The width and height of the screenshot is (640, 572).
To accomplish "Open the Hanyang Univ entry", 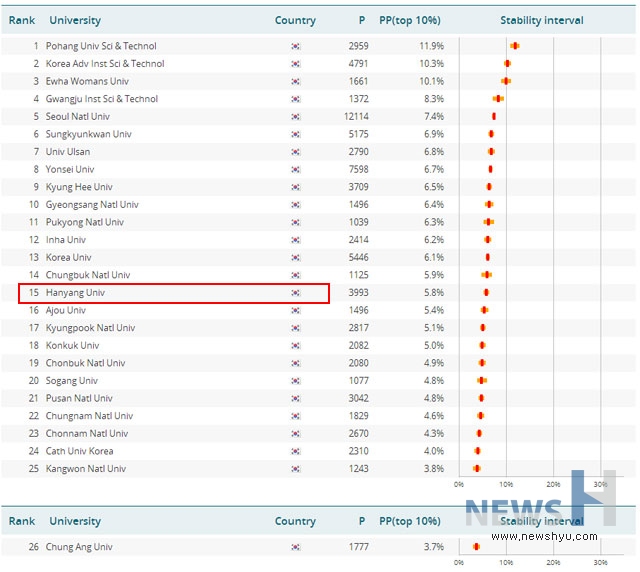I will coord(75,293).
